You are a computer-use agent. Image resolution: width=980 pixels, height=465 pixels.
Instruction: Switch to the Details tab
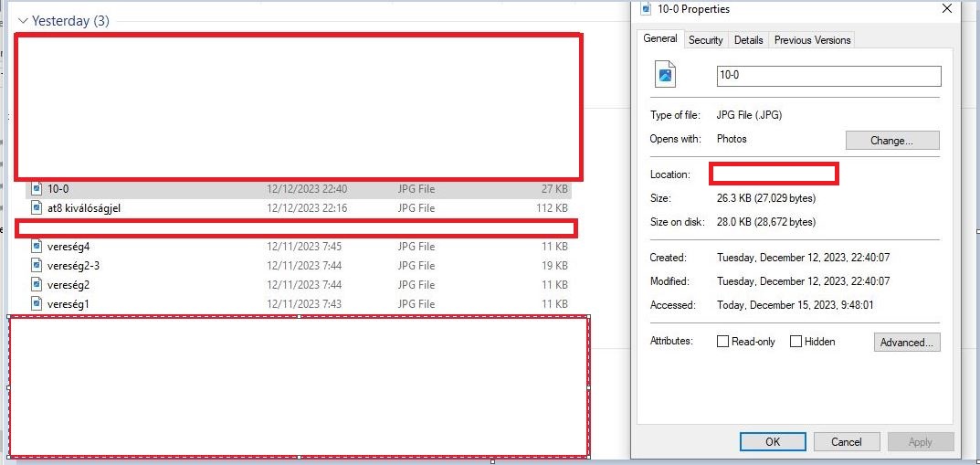click(x=748, y=40)
